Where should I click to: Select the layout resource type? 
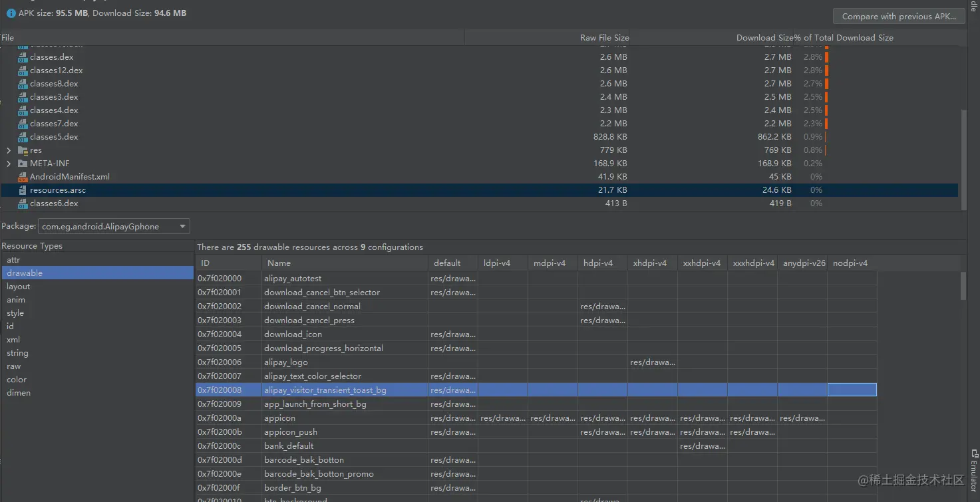(x=97, y=286)
